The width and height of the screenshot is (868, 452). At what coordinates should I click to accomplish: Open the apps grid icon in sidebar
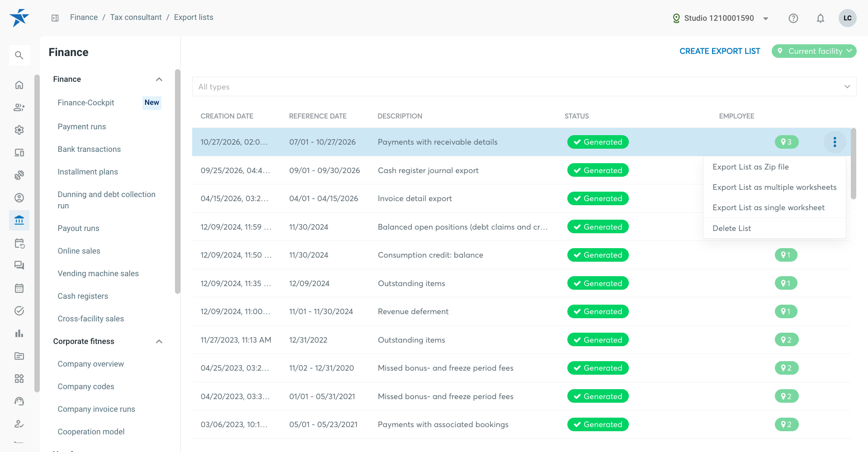tap(19, 379)
